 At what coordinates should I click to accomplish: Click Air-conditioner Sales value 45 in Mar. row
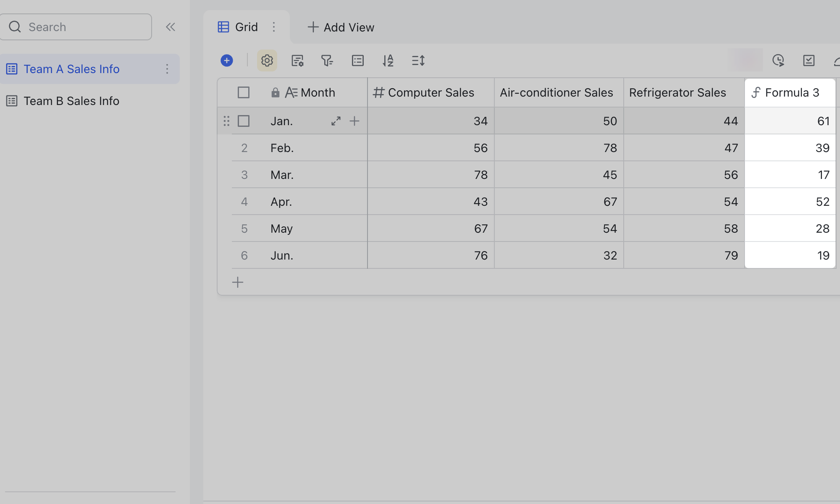[x=559, y=175]
